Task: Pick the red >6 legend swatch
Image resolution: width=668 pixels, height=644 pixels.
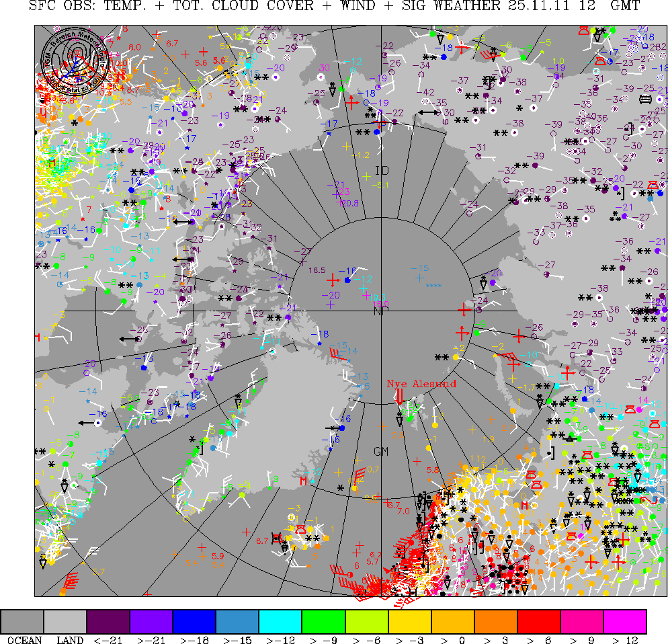Action: [x=539, y=621]
